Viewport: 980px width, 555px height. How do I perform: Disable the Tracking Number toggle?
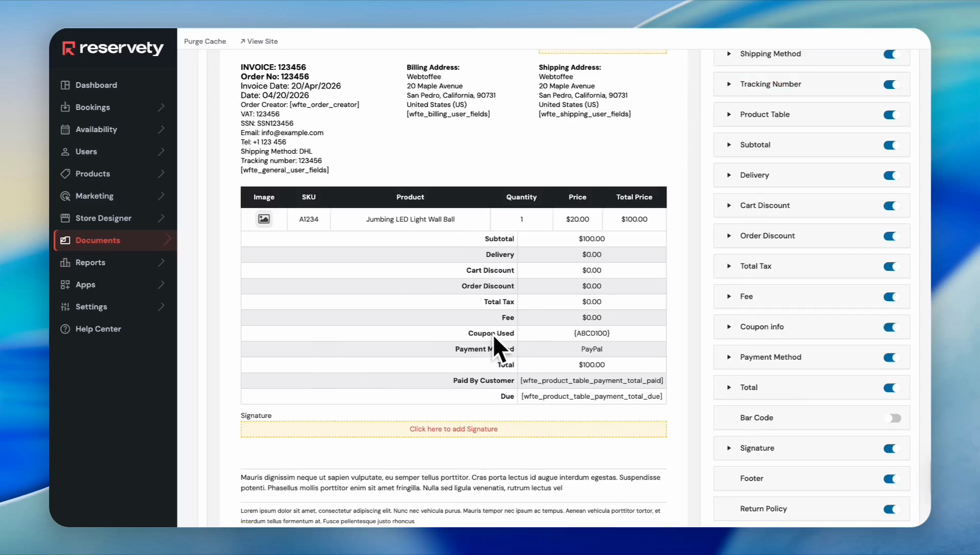pyautogui.click(x=891, y=85)
